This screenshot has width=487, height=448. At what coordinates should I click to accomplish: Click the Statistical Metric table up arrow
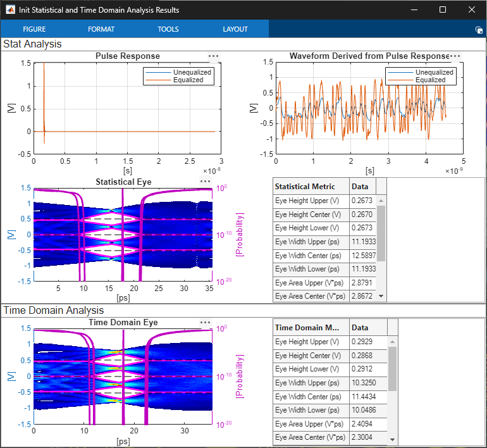point(381,201)
